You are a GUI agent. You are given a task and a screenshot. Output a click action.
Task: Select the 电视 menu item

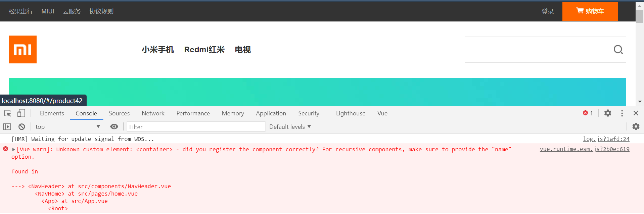(x=243, y=50)
